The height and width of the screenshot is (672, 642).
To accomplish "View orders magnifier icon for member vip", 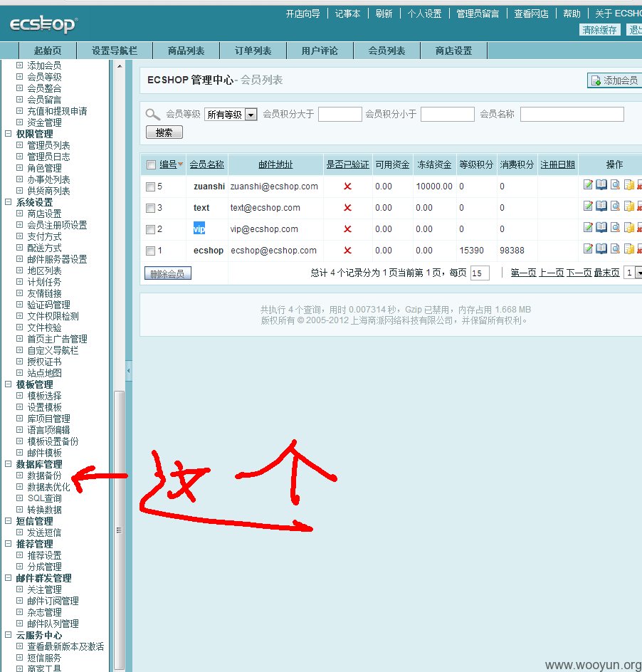I will tap(615, 227).
